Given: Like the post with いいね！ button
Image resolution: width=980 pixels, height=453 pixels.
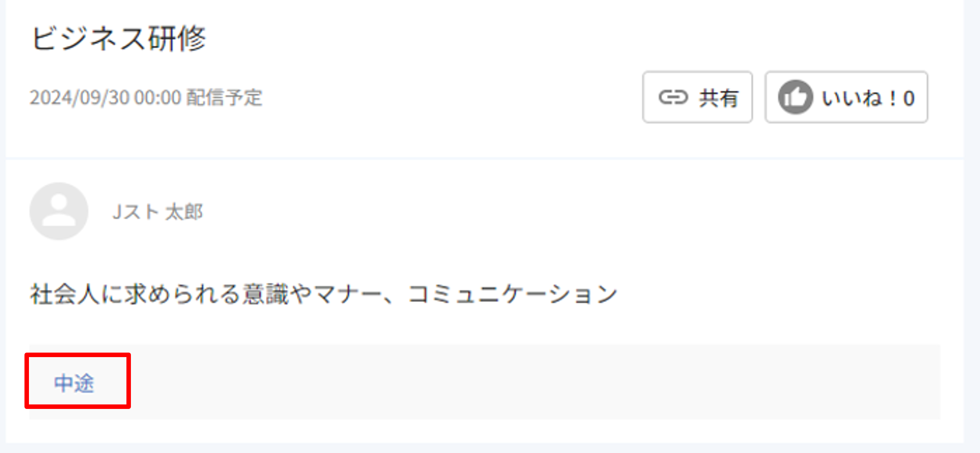Looking at the screenshot, I should pyautogui.click(x=846, y=97).
